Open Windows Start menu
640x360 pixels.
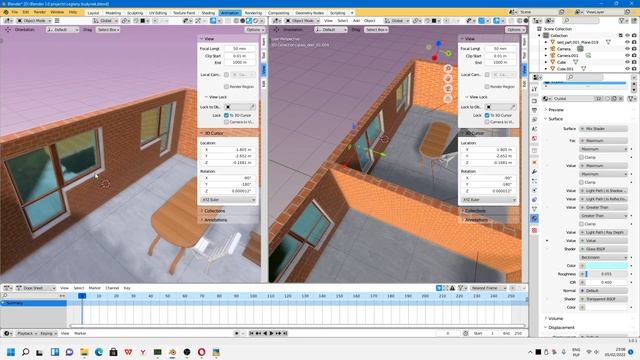pyautogui.click(x=11, y=352)
